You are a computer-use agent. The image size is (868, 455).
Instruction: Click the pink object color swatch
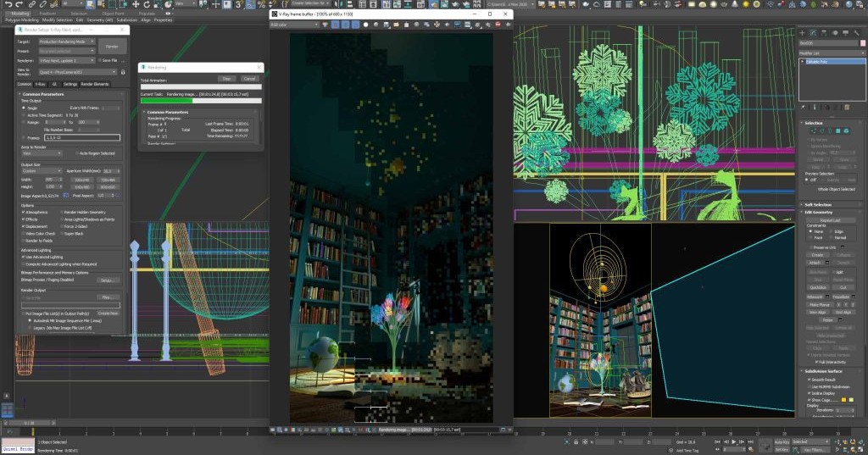[862, 42]
